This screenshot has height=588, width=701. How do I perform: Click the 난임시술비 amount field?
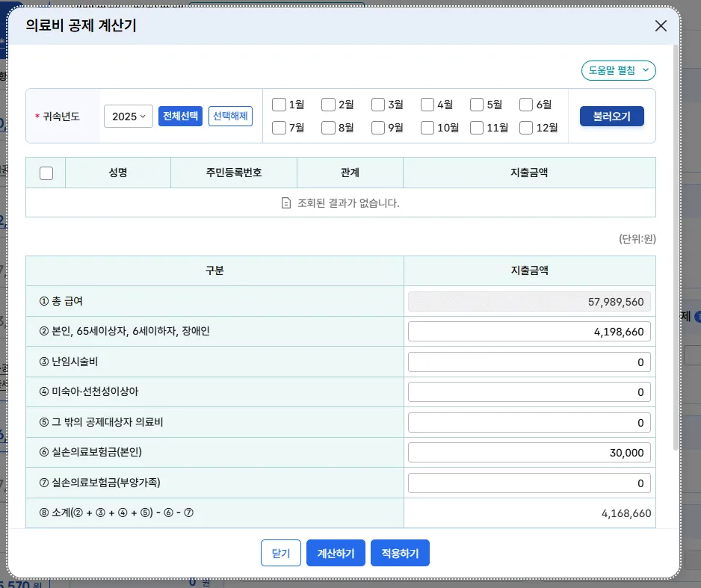(x=529, y=362)
